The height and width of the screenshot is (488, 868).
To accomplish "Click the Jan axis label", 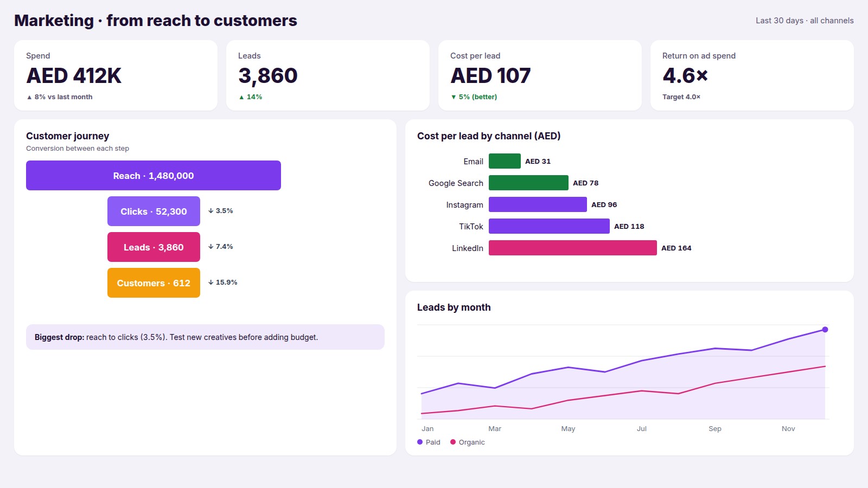I will pos(427,428).
